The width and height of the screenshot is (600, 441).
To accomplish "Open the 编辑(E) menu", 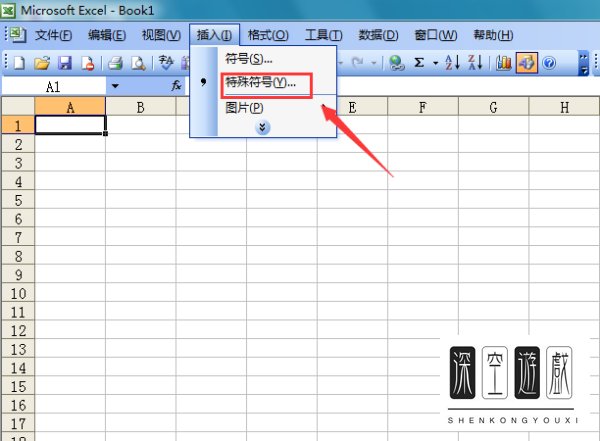I will [x=107, y=35].
